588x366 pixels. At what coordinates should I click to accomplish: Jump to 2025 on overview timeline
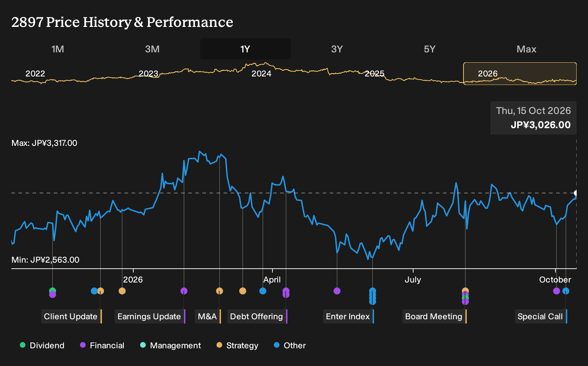374,74
